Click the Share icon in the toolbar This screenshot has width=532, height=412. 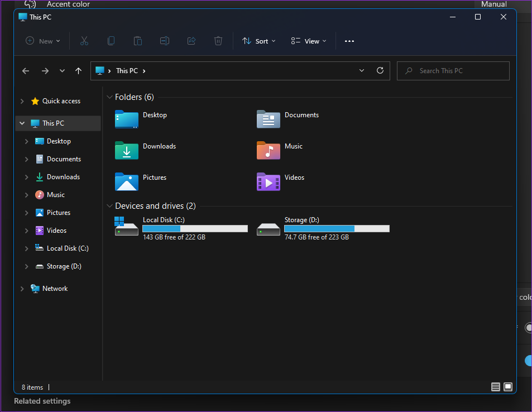(191, 41)
